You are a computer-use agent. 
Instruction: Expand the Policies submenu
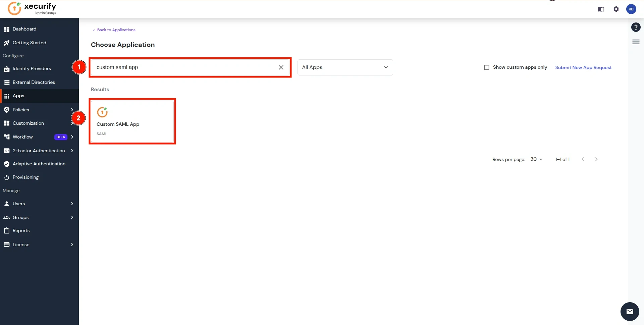tap(20, 110)
